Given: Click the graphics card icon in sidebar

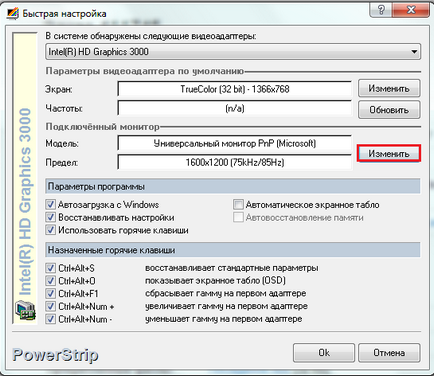Looking at the screenshot, I should [x=25, y=310].
